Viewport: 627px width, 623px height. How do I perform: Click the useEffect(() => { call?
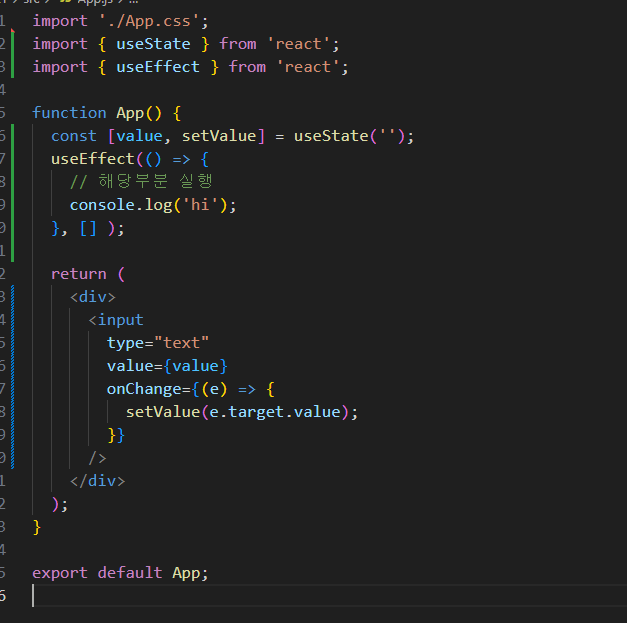[130, 159]
